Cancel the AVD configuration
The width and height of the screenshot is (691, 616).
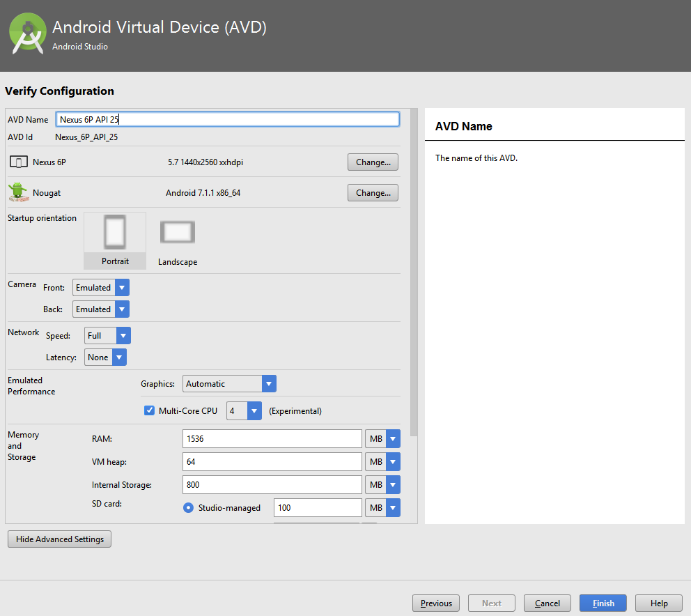click(548, 603)
